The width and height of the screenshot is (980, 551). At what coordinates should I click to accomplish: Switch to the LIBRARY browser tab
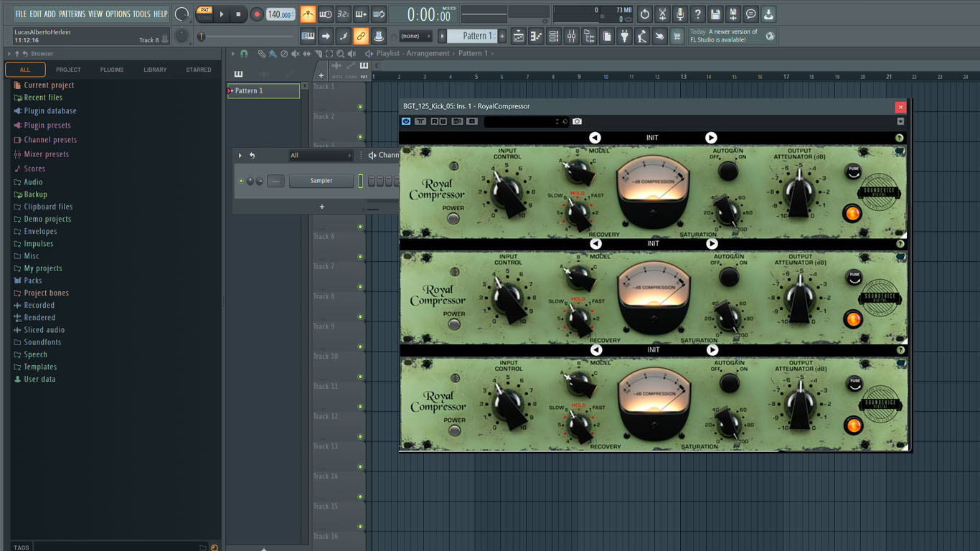point(155,70)
